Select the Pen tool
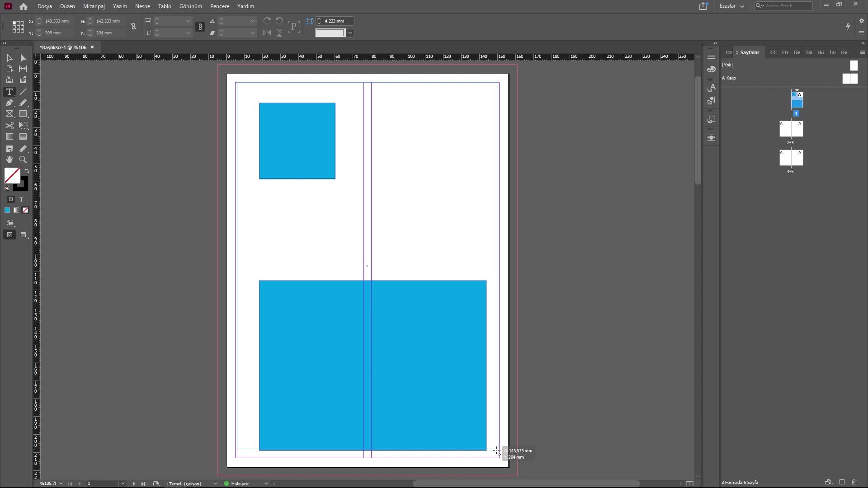The height and width of the screenshot is (488, 868). pos(9,103)
